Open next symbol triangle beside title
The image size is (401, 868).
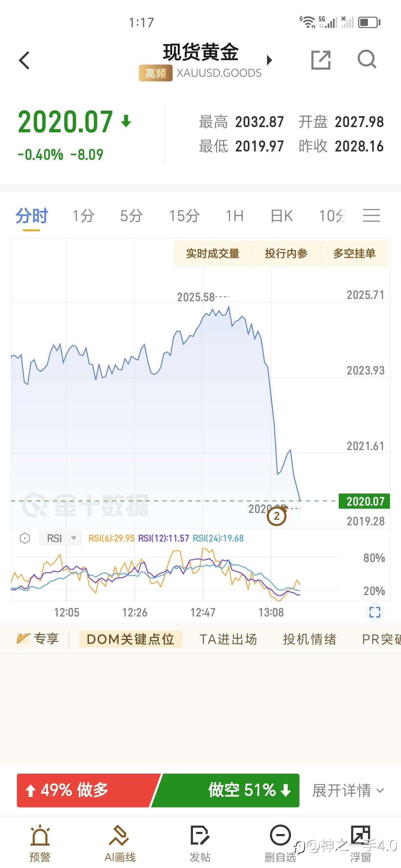[x=269, y=60]
